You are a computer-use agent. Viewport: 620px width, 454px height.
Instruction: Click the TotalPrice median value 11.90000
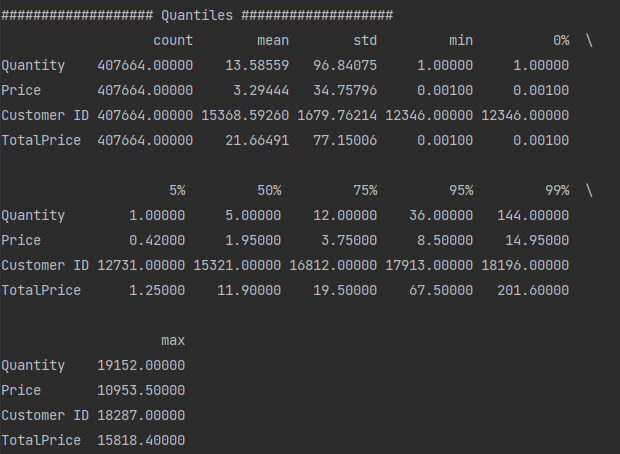[249, 290]
